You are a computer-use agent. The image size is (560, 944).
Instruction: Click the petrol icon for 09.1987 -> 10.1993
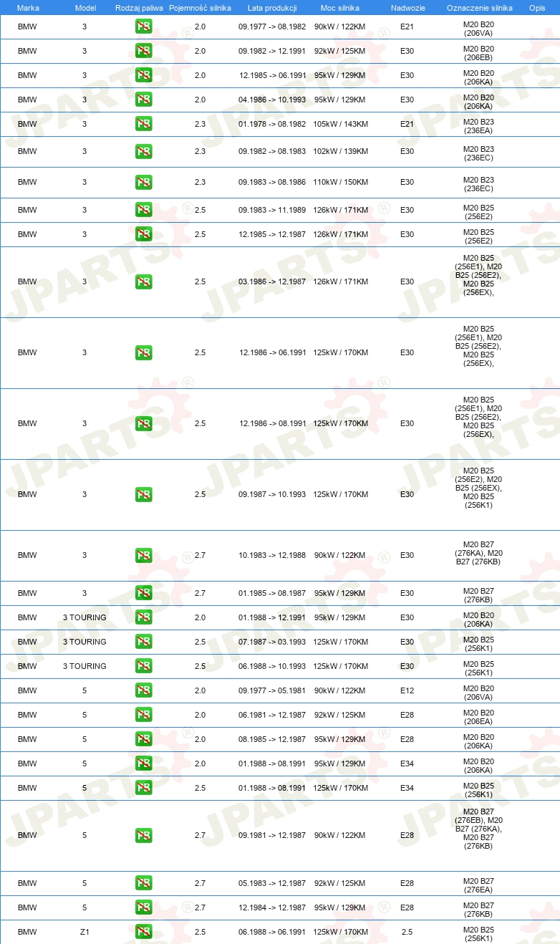point(143,494)
